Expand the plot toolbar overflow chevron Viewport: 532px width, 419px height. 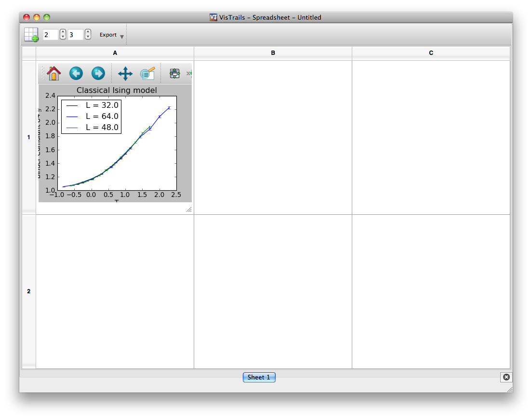tap(189, 74)
